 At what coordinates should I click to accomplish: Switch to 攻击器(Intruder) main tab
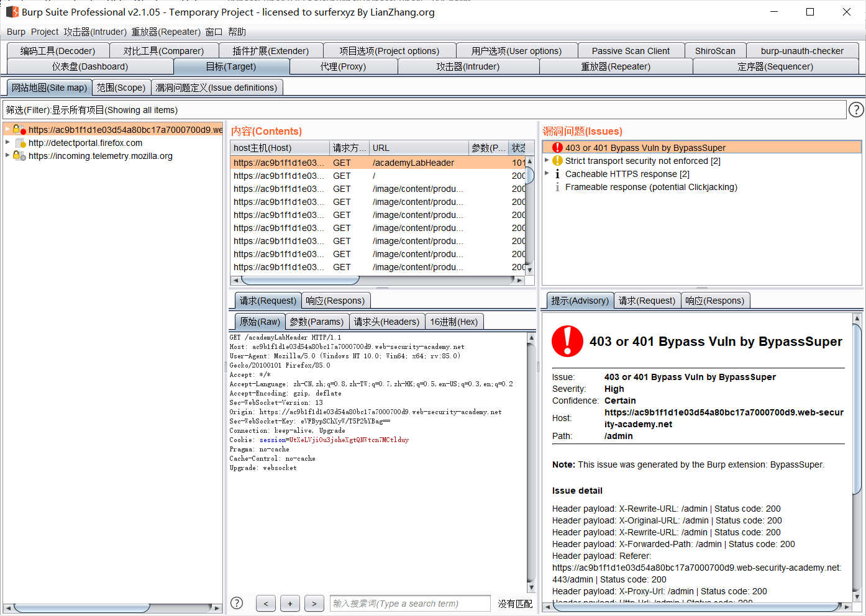(468, 66)
